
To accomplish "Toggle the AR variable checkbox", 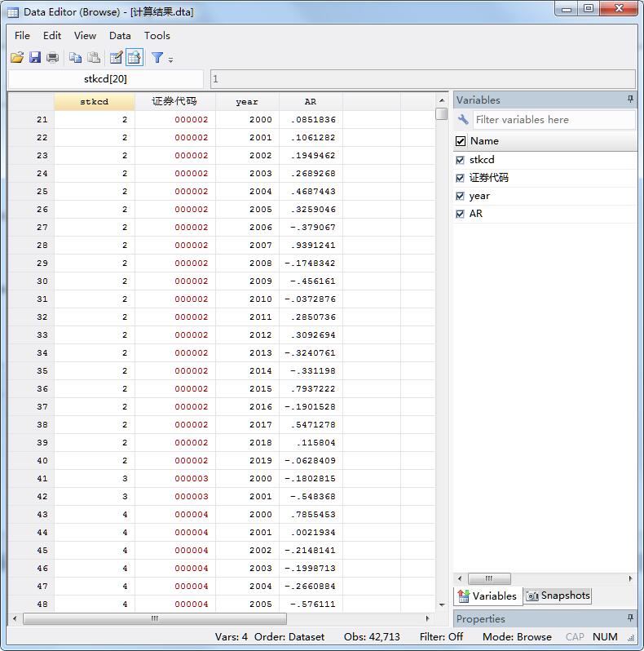I will pos(461,214).
